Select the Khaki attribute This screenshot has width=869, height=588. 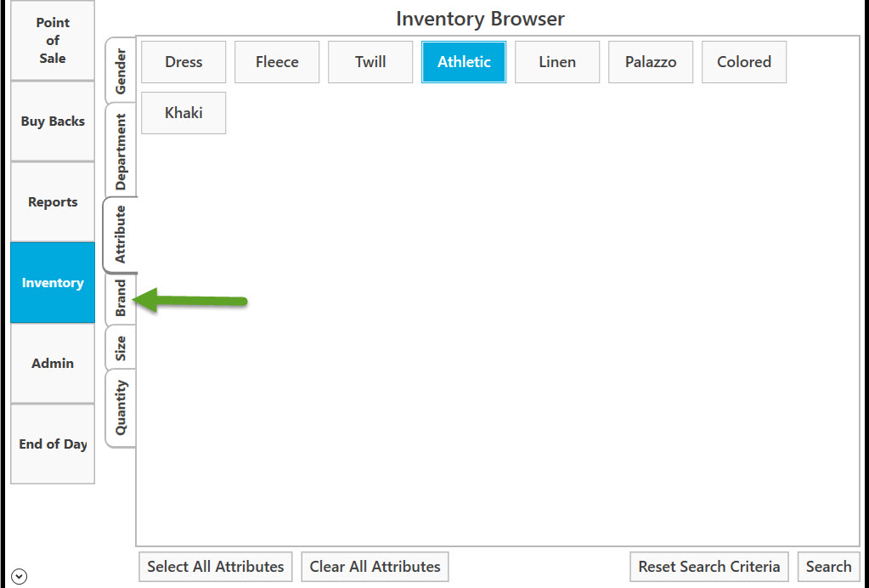[183, 113]
